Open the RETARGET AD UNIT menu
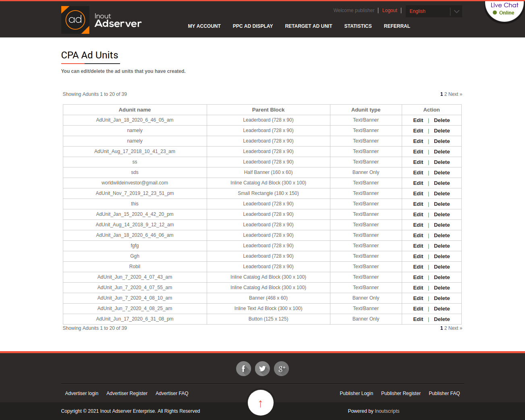 coord(309,26)
